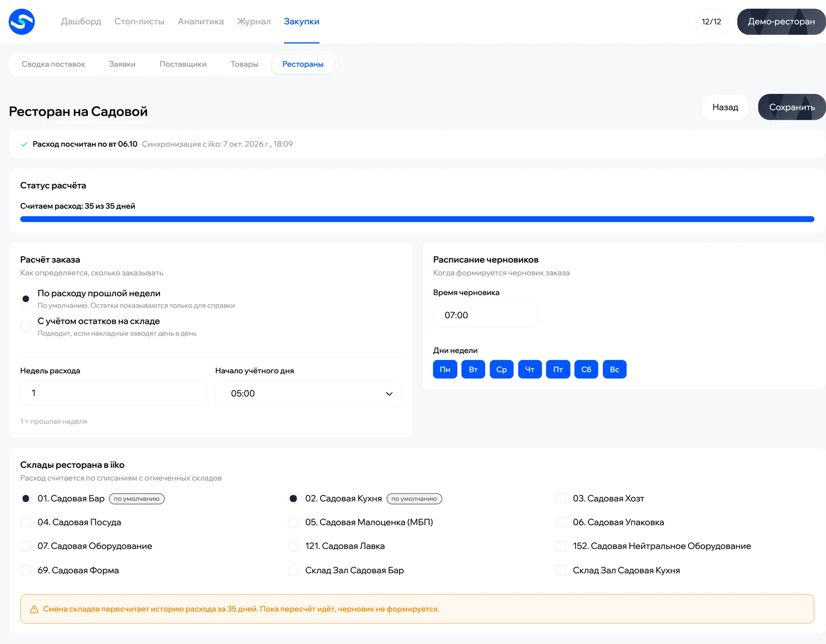This screenshot has height=644, width=826.
Task: Open the Журнал section
Action: click(x=254, y=22)
